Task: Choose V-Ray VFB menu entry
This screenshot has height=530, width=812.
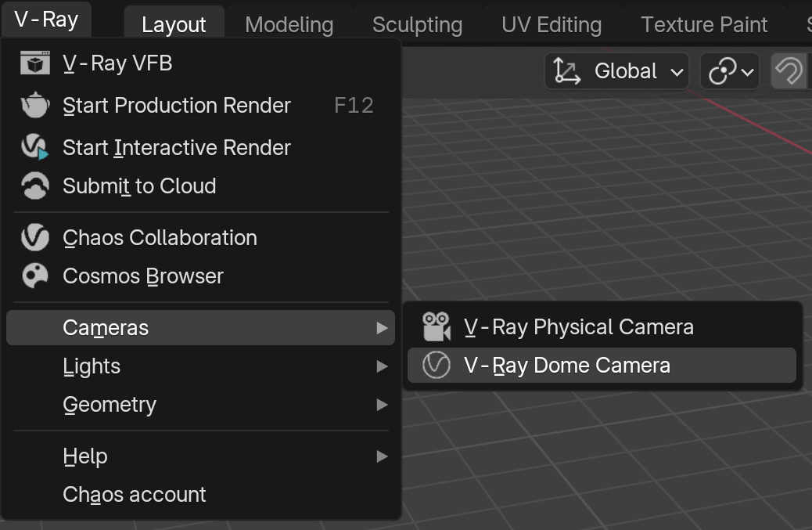Action: coord(200,63)
